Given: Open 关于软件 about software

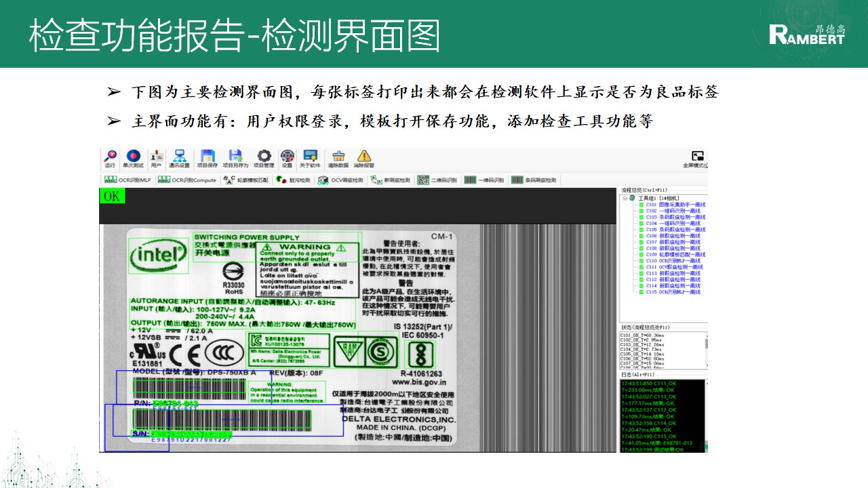Looking at the screenshot, I should [311, 159].
